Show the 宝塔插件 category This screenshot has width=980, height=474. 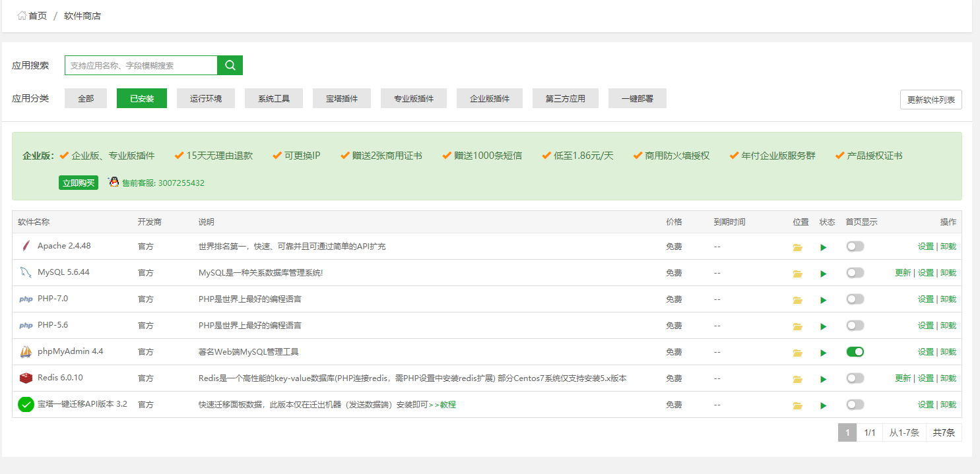pos(342,98)
